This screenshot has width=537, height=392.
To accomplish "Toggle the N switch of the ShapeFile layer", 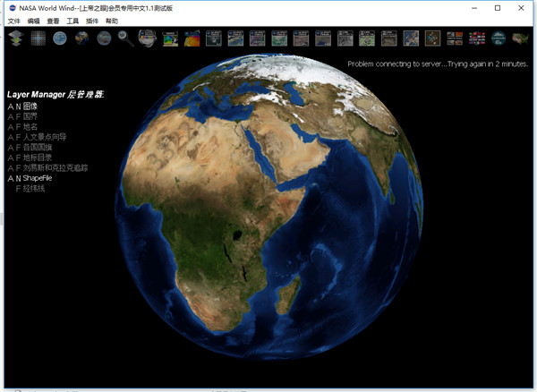I will (x=19, y=178).
